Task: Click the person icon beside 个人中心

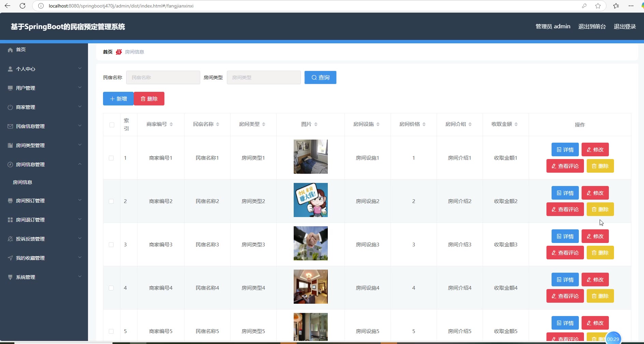Action: pyautogui.click(x=10, y=69)
